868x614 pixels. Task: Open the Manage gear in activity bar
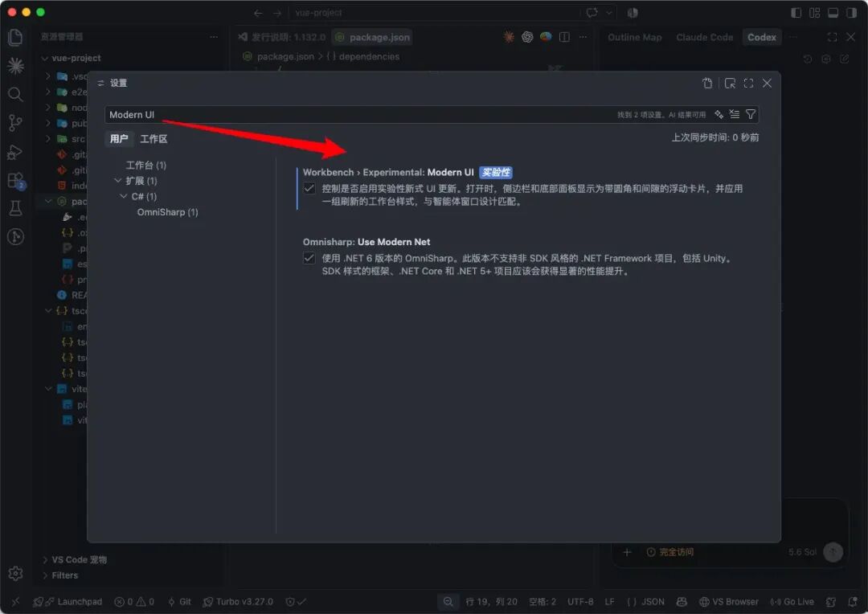(x=15, y=573)
